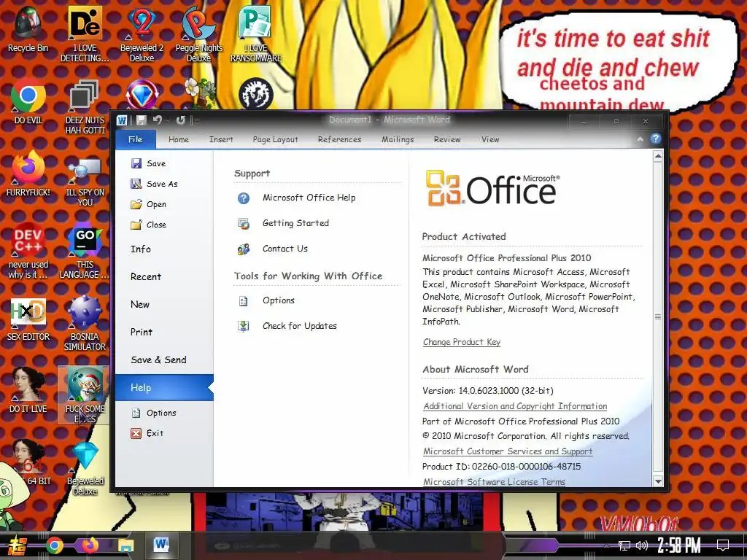Click the Help pane vertical scrollbar thumb
This screenshot has height=560, width=747.
[658, 316]
